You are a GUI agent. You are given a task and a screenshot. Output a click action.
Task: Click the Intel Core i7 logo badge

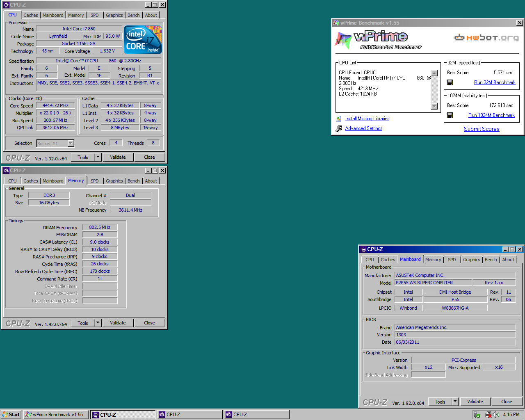coord(143,40)
